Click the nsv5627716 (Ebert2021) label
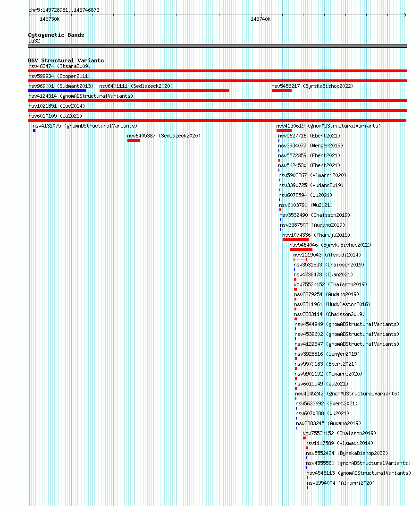 coord(309,136)
